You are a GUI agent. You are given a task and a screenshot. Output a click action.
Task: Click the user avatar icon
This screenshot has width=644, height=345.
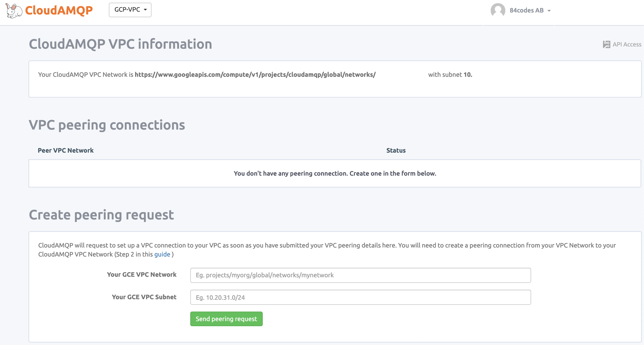point(498,10)
